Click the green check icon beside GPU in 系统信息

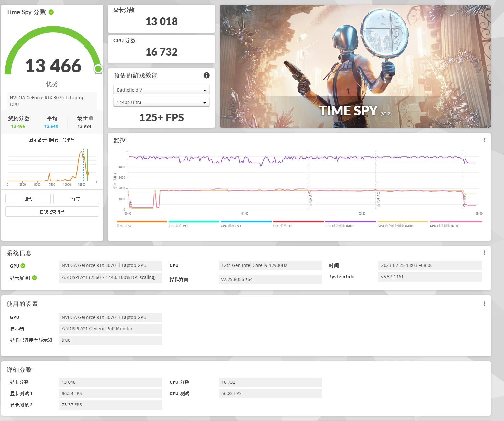click(x=23, y=266)
